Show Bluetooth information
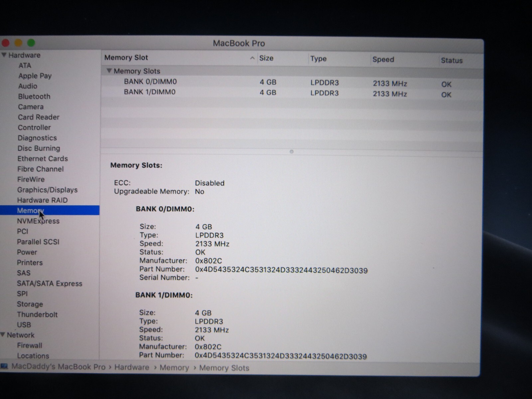The image size is (532, 399). tap(34, 96)
